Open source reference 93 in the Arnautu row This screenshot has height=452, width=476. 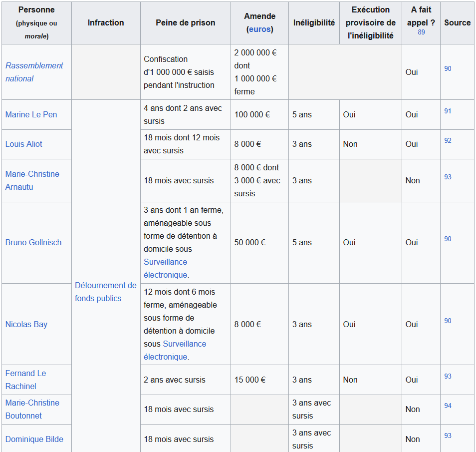coord(448,177)
